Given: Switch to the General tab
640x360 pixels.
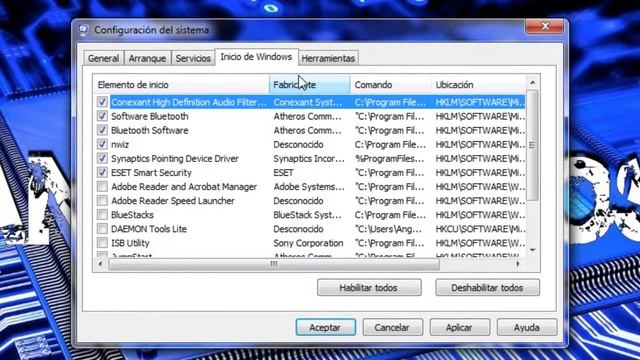Looking at the screenshot, I should (103, 58).
